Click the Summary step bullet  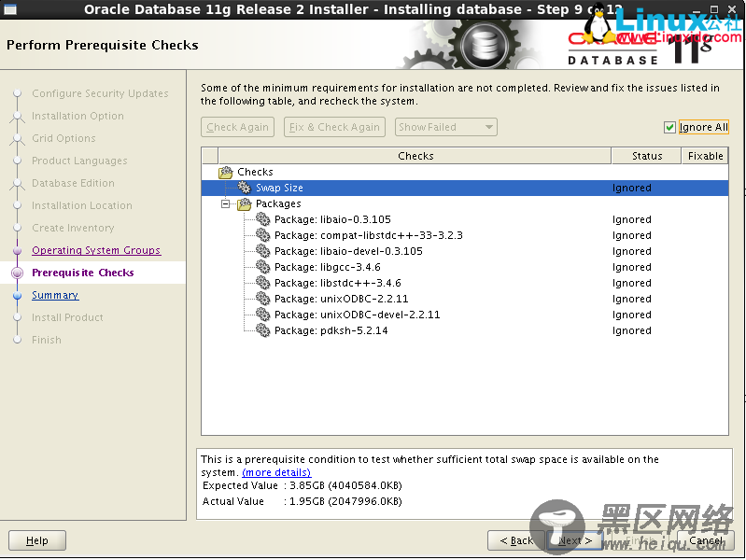click(x=18, y=296)
